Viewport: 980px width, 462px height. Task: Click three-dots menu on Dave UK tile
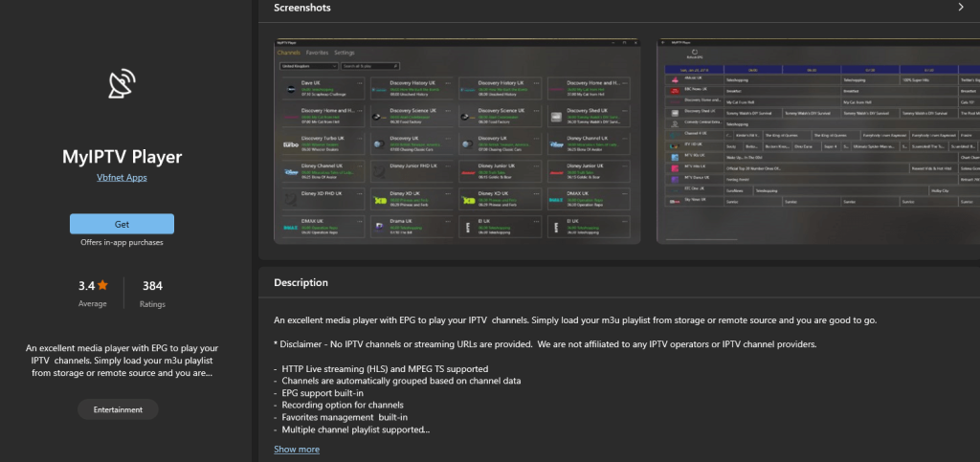pos(359,83)
